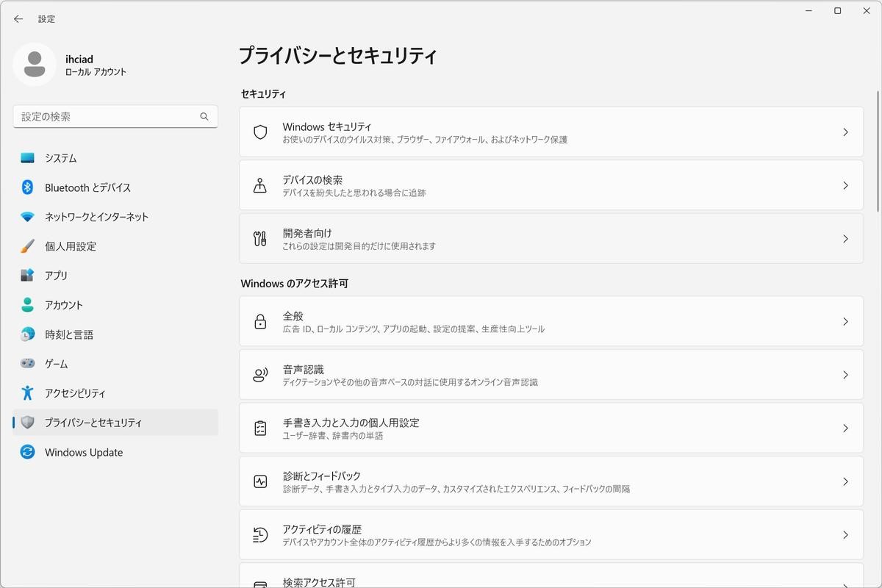882x588 pixels.
Task: Click the padlock icon on the 全般 card
Action: (x=260, y=321)
